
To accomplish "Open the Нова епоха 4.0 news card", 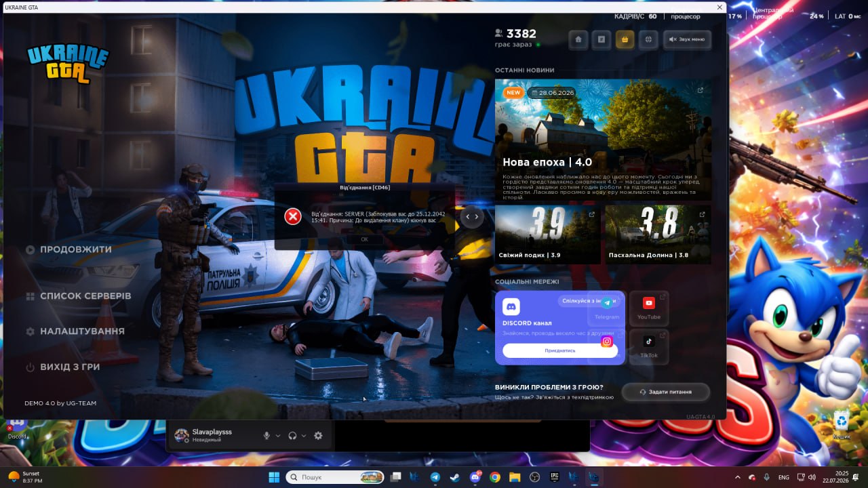I will [x=603, y=140].
